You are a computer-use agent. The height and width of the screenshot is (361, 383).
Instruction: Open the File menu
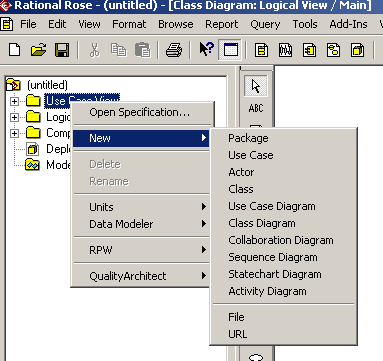click(x=28, y=24)
